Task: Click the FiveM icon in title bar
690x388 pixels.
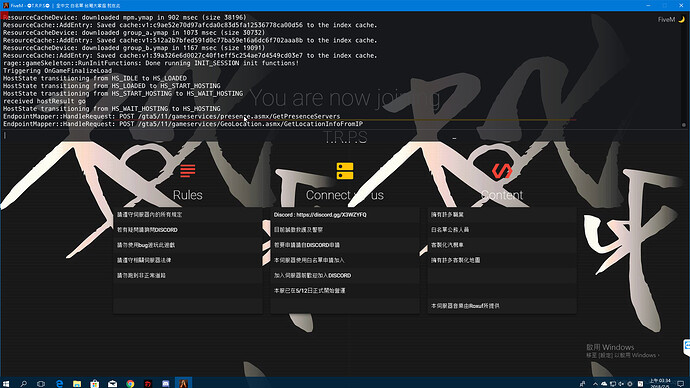Action: pos(6,6)
